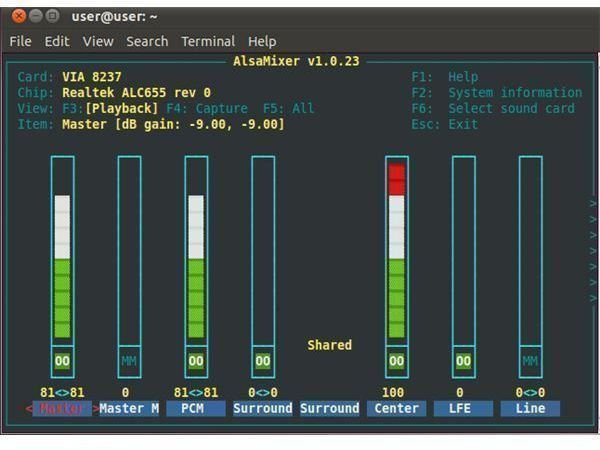Click the empty Line volume bar
Viewport: 600px width, 450px height.
coord(530,251)
